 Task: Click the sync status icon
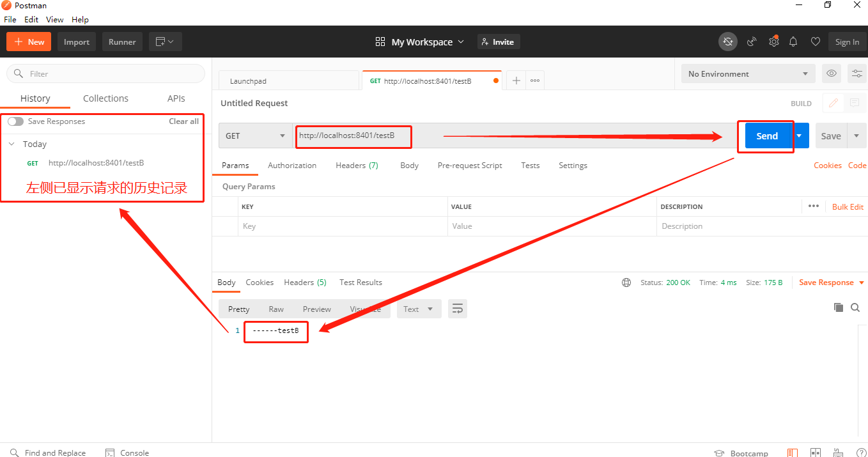coord(727,42)
